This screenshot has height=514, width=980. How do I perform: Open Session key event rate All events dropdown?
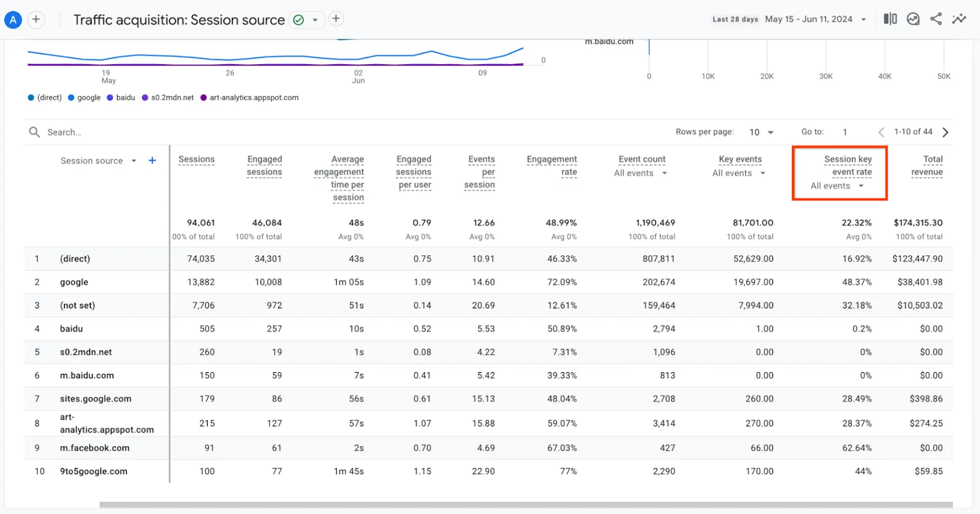click(837, 186)
